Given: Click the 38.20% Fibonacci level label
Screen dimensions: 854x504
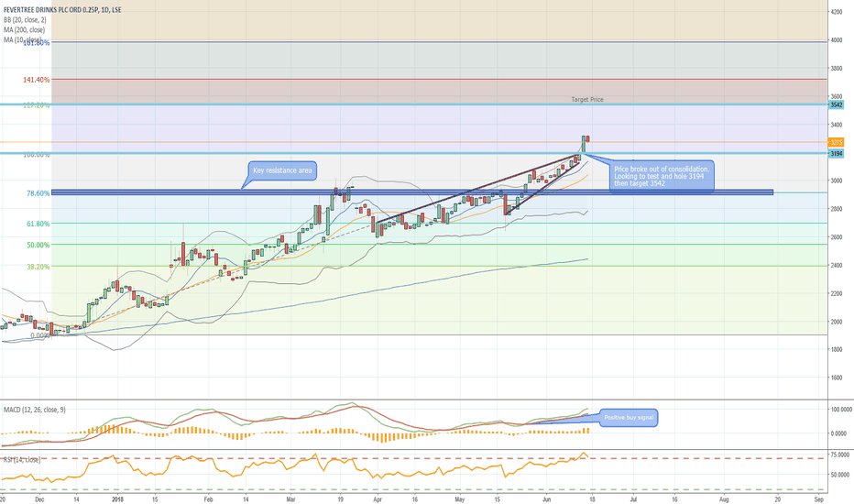Looking at the screenshot, I should (38, 267).
